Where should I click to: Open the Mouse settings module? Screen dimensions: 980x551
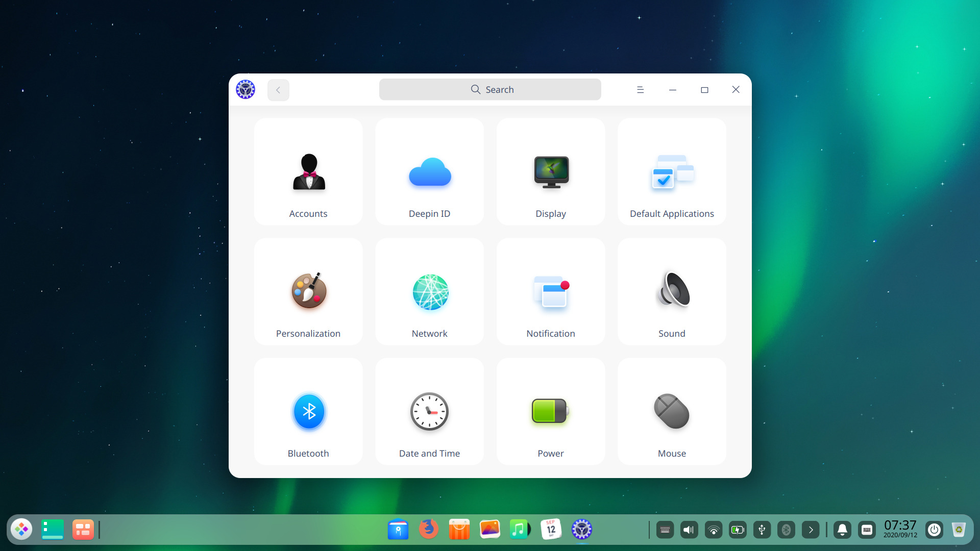[671, 411]
